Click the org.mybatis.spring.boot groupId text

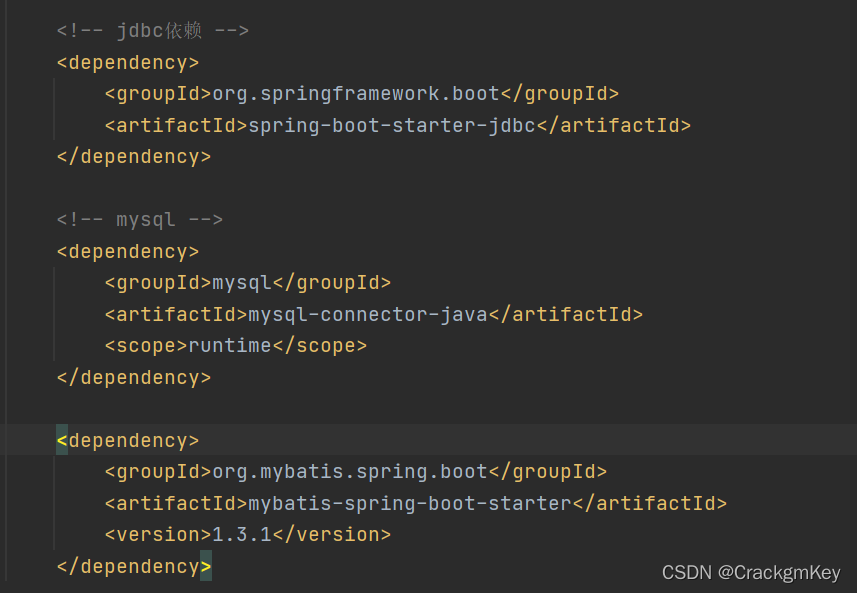350,472
